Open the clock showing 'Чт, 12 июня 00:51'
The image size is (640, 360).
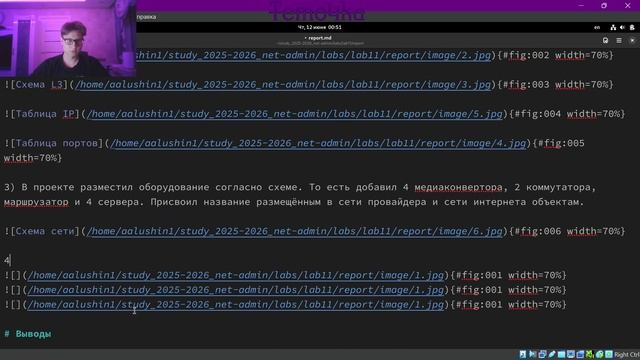pos(320,27)
